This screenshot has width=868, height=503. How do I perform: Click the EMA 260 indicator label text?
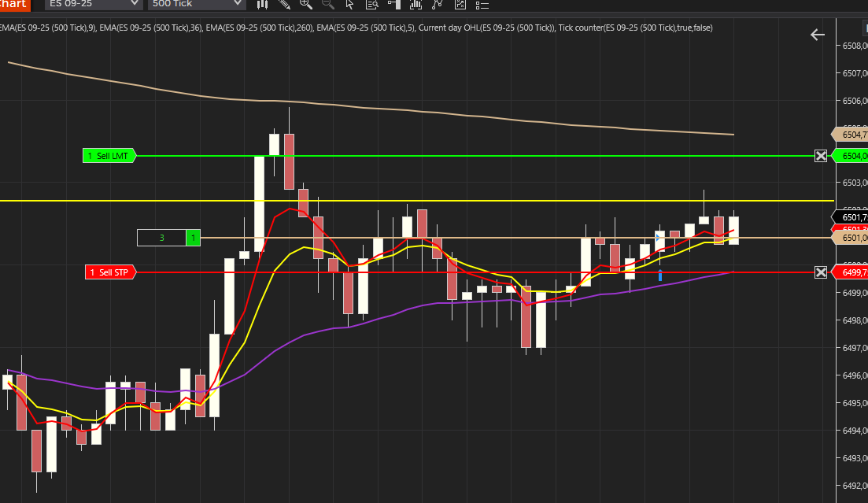[260, 28]
